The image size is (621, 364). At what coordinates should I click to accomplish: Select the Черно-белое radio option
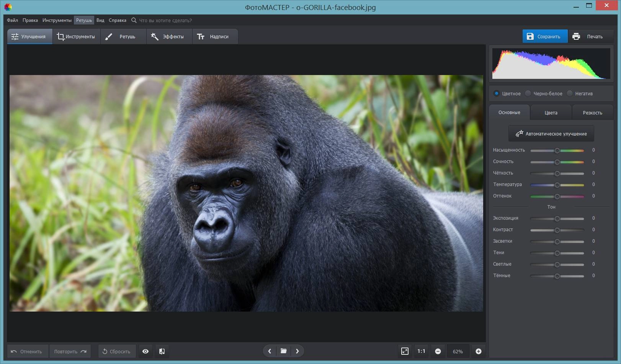(528, 93)
